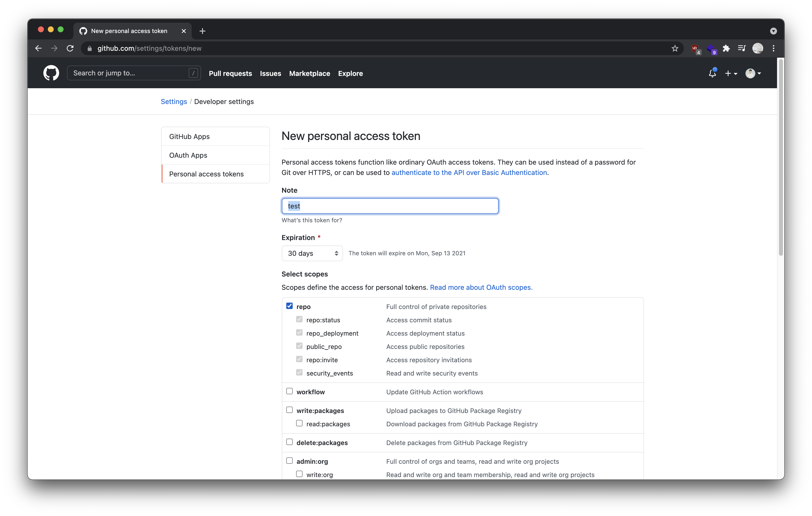Reload the page
This screenshot has width=812, height=516.
pos(70,49)
